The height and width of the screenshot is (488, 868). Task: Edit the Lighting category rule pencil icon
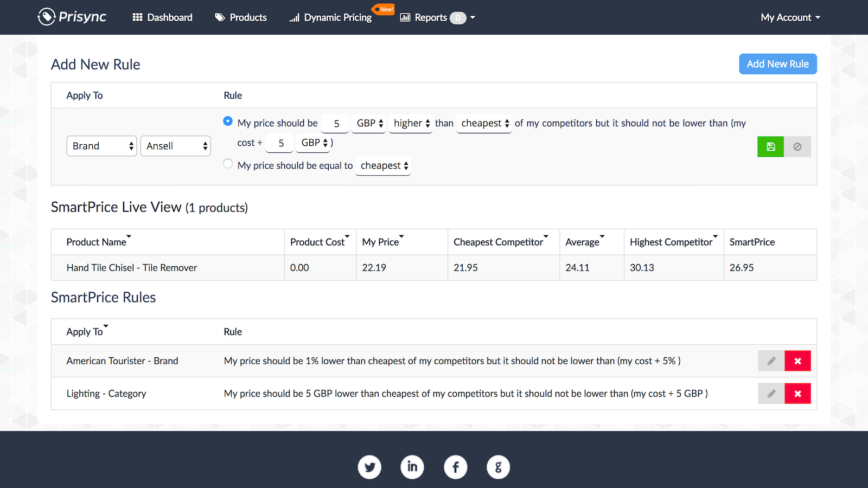pos(771,394)
